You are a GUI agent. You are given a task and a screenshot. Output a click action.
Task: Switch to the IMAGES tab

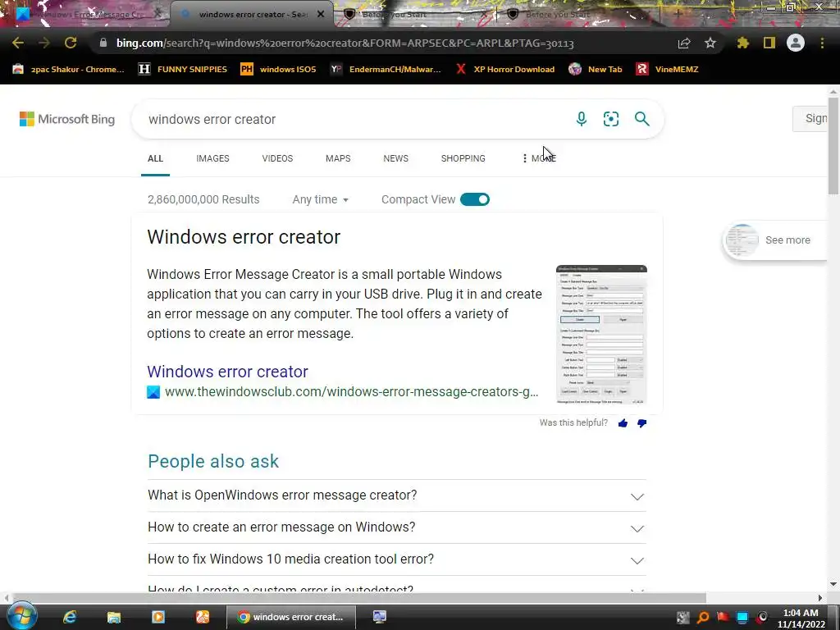point(212,158)
